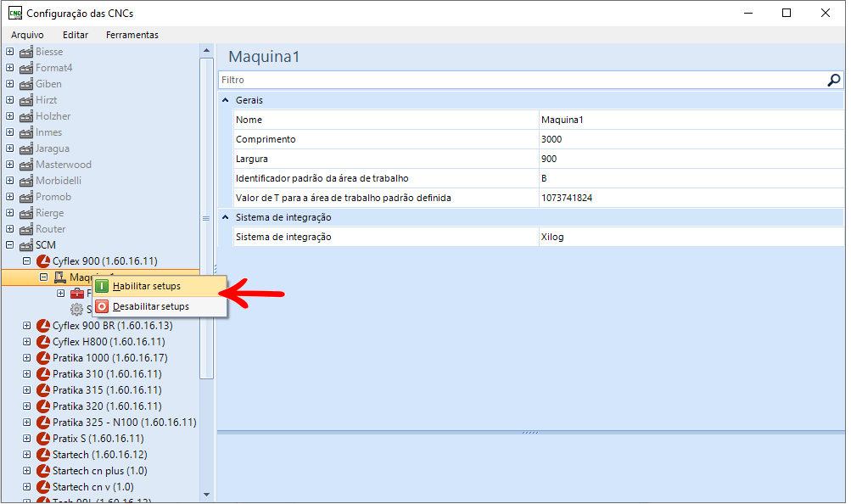Open the Ferramentas menu
Screen dimensions: 851x504
tap(132, 36)
